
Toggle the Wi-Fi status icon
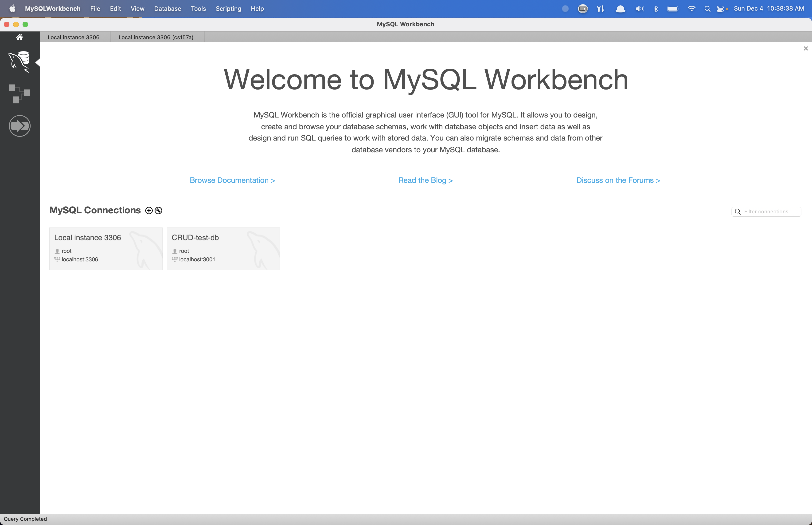(x=691, y=8)
